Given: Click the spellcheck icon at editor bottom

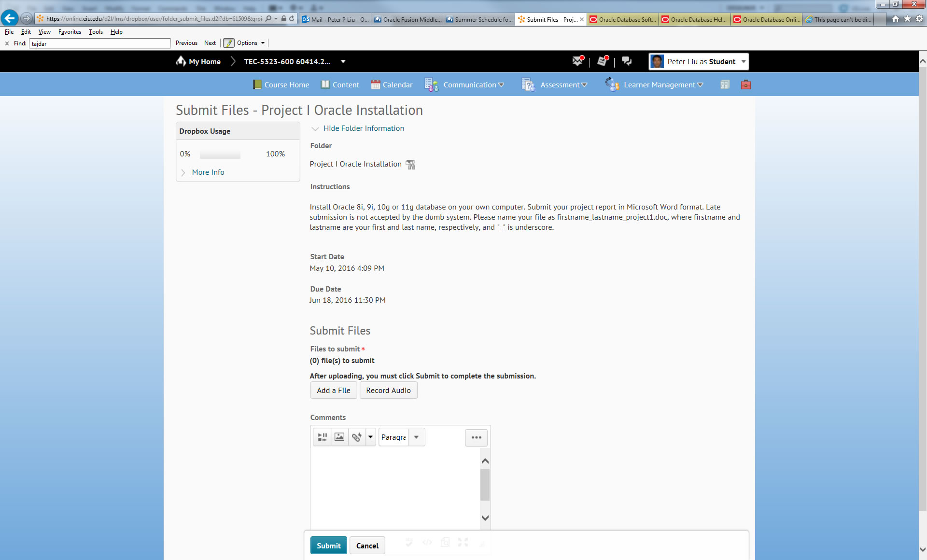Looking at the screenshot, I should (409, 542).
